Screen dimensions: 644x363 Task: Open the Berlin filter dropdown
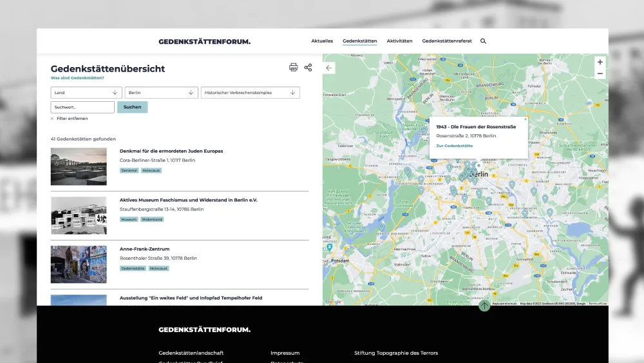click(161, 93)
